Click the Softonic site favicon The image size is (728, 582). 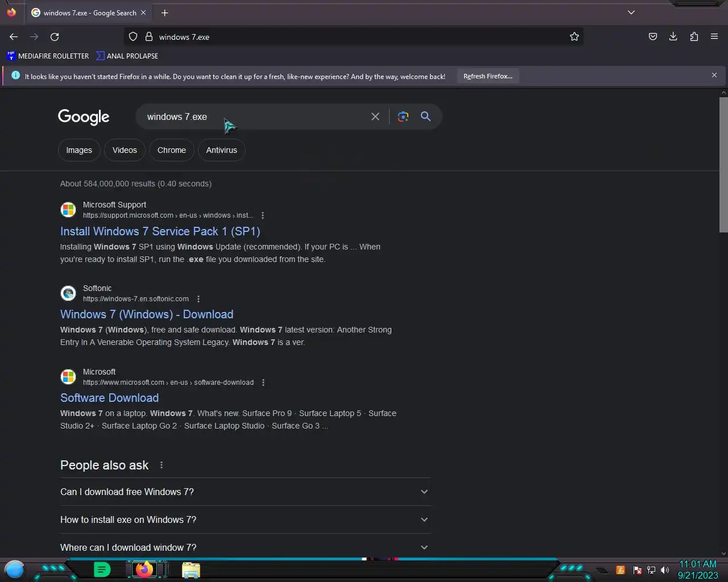(68, 293)
